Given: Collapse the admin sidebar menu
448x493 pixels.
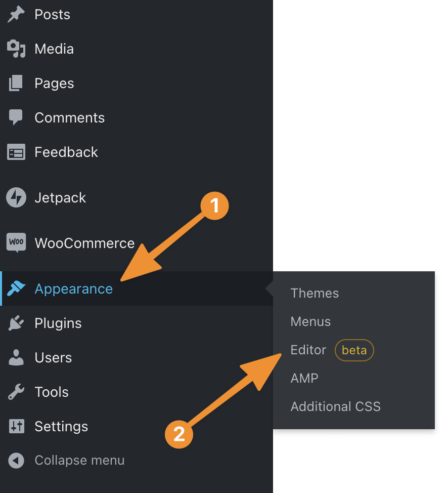Looking at the screenshot, I should (66, 460).
